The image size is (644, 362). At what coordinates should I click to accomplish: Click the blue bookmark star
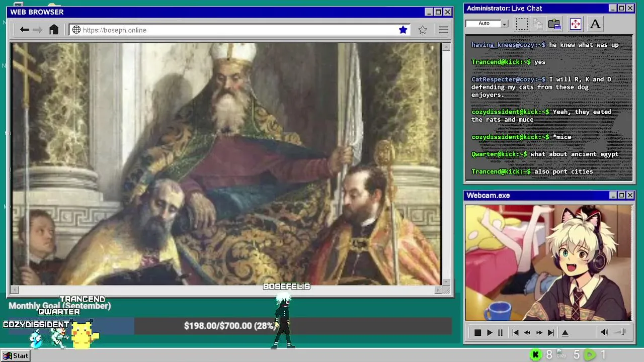403,30
